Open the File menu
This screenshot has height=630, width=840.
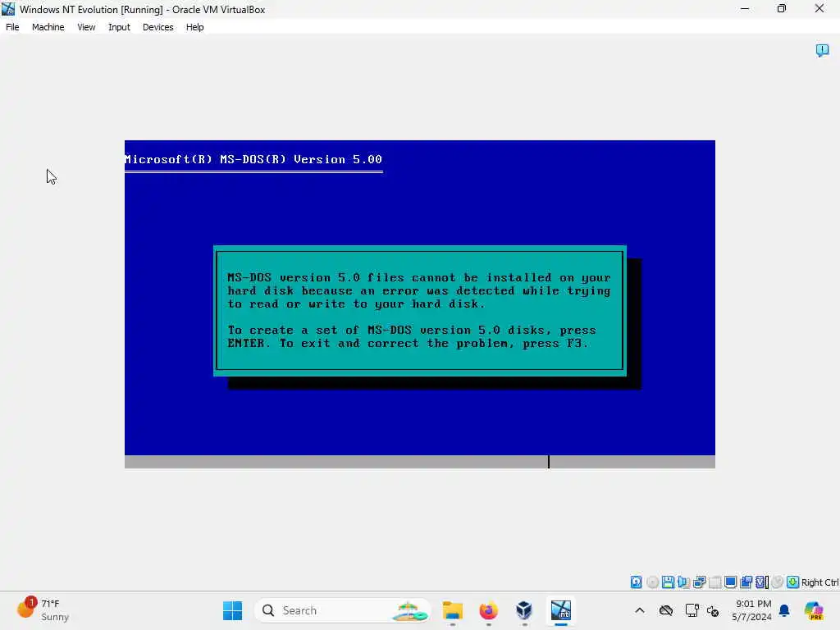[x=12, y=27]
